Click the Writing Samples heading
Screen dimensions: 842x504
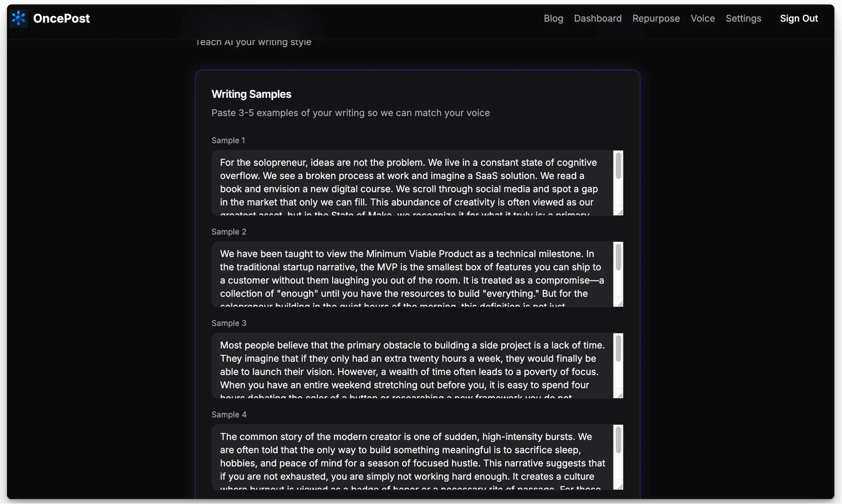pos(251,94)
